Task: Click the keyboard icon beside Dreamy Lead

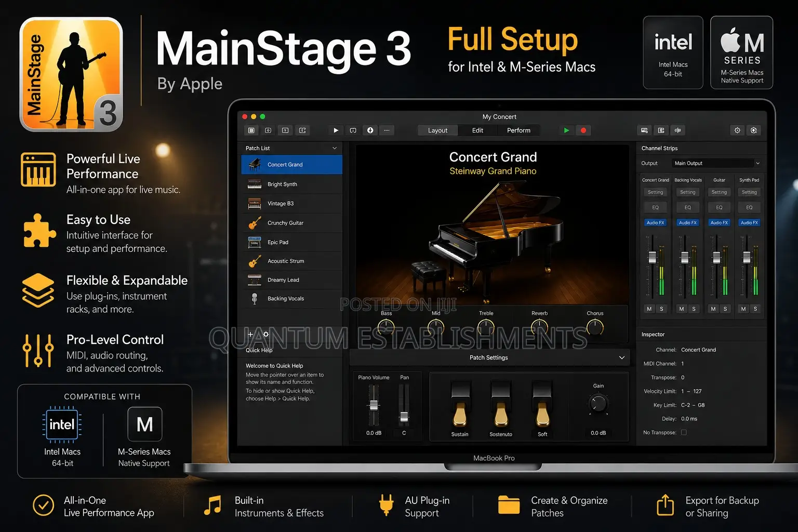Action: 255,280
